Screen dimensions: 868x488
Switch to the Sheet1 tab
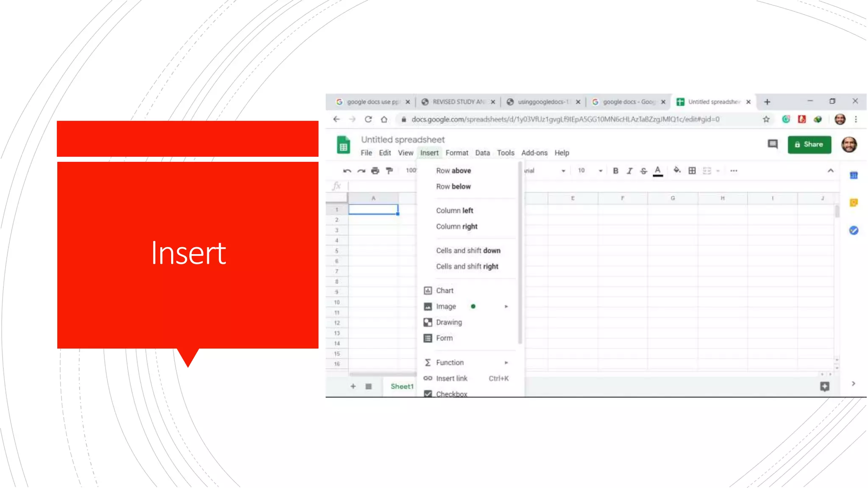(x=401, y=386)
